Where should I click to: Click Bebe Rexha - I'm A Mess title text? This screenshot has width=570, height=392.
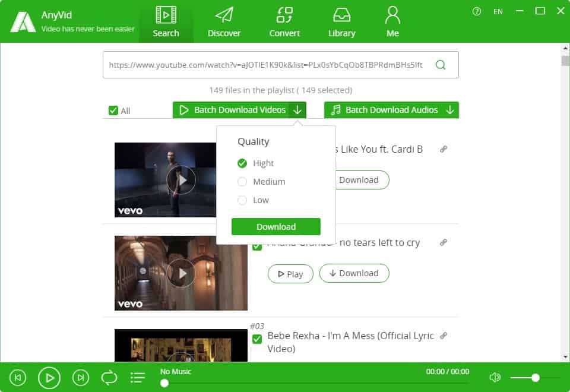351,342
